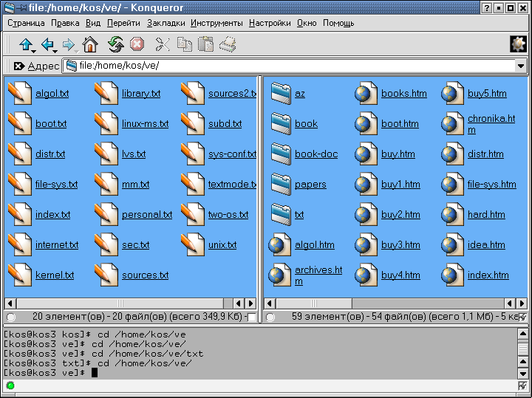Open the kernel.txt file

(x=55, y=275)
